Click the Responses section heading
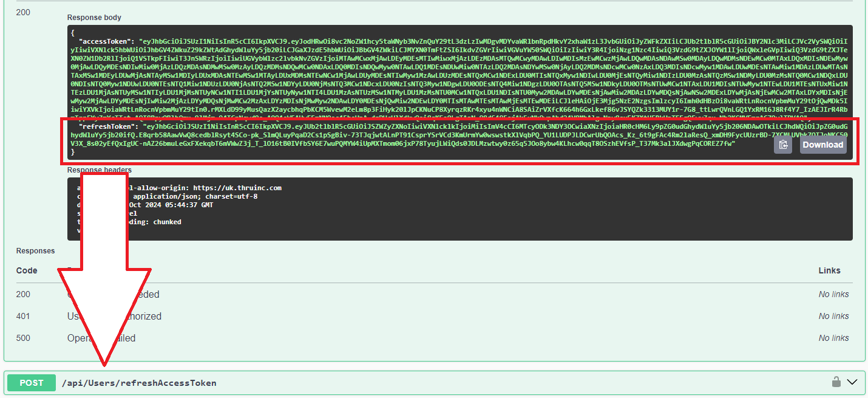Screen dimensions: 868x398 [35, 251]
